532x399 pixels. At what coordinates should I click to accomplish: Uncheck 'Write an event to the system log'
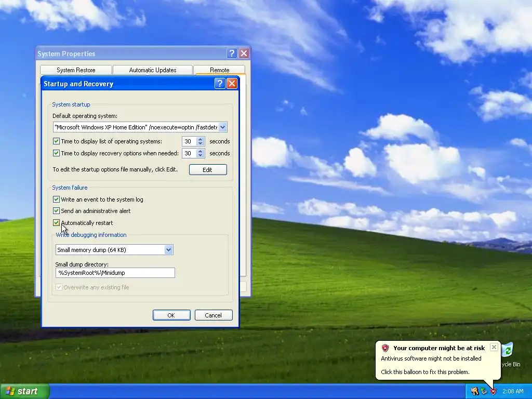(x=56, y=199)
